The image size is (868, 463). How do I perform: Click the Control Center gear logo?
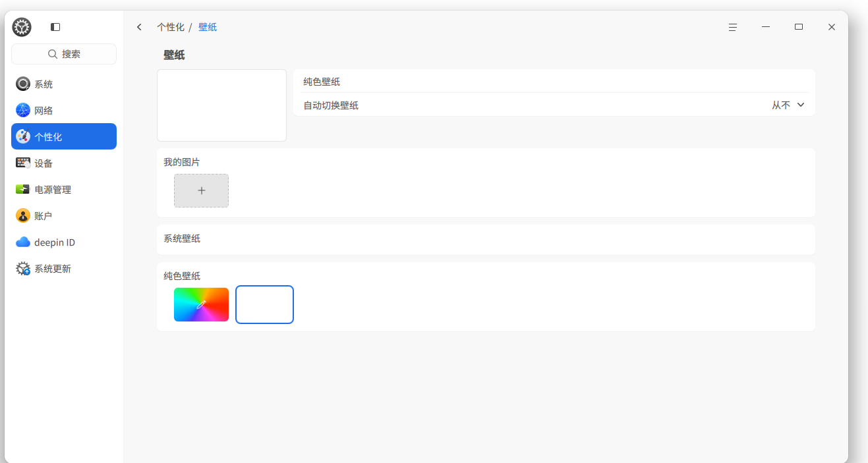(x=22, y=27)
